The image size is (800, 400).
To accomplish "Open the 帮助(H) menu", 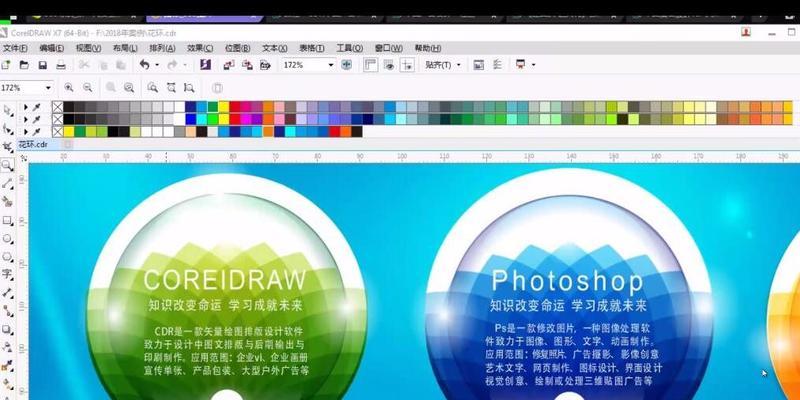I will point(428,48).
